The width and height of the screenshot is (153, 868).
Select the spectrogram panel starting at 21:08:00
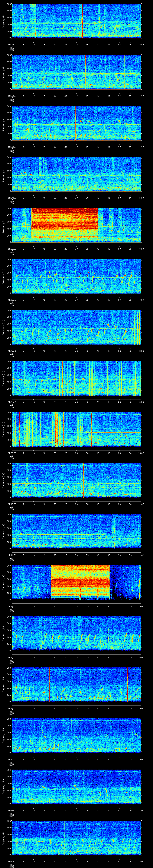76,378
